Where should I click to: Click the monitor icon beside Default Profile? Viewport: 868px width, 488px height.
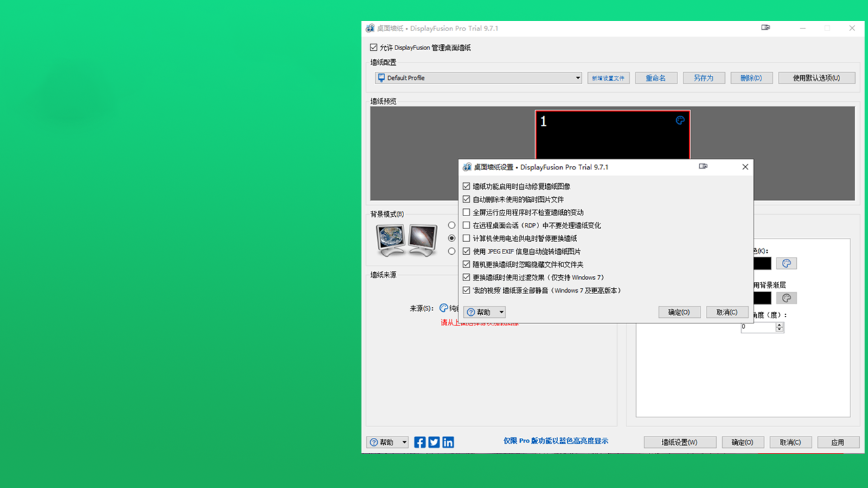click(381, 77)
